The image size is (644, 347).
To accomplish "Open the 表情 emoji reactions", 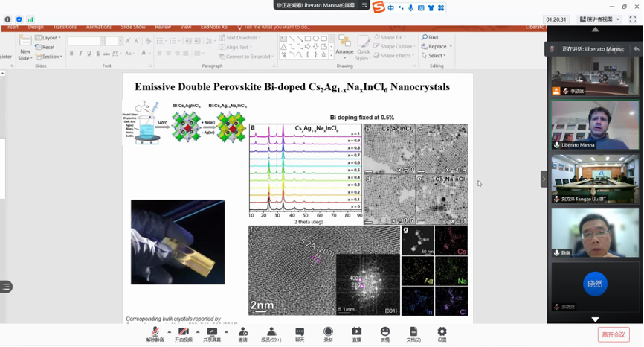I will coord(384,332).
